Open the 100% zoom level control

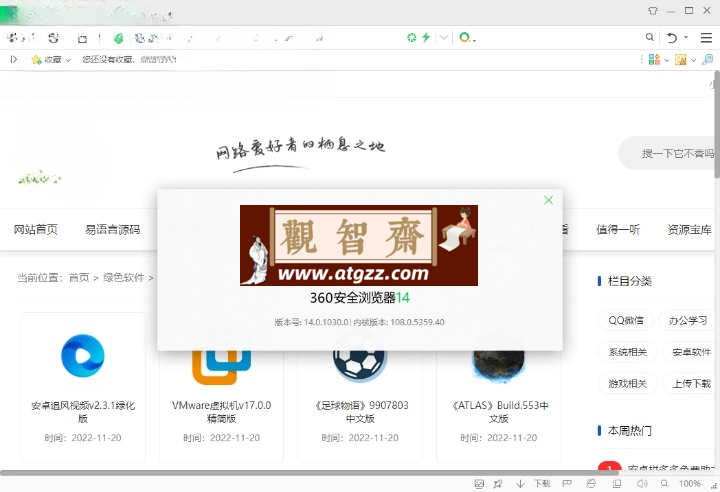click(x=690, y=483)
